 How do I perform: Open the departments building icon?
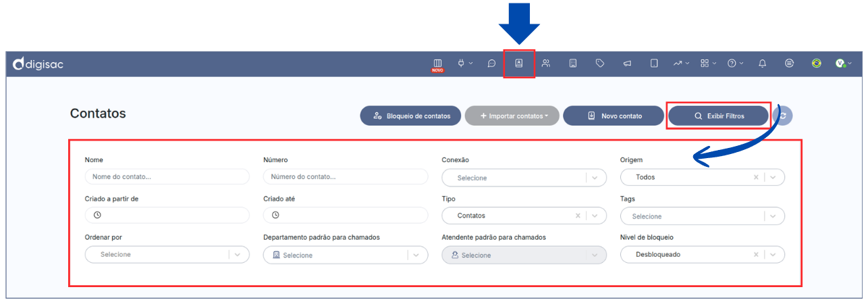(x=573, y=64)
